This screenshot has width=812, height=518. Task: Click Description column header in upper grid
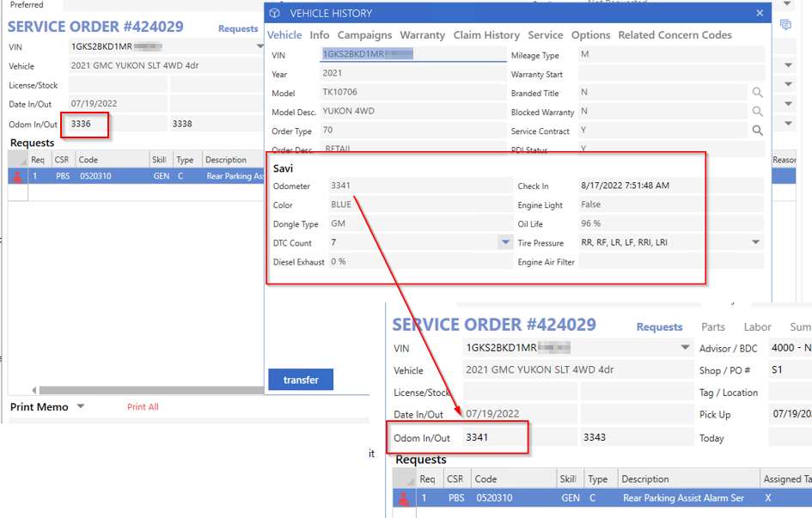pos(233,160)
